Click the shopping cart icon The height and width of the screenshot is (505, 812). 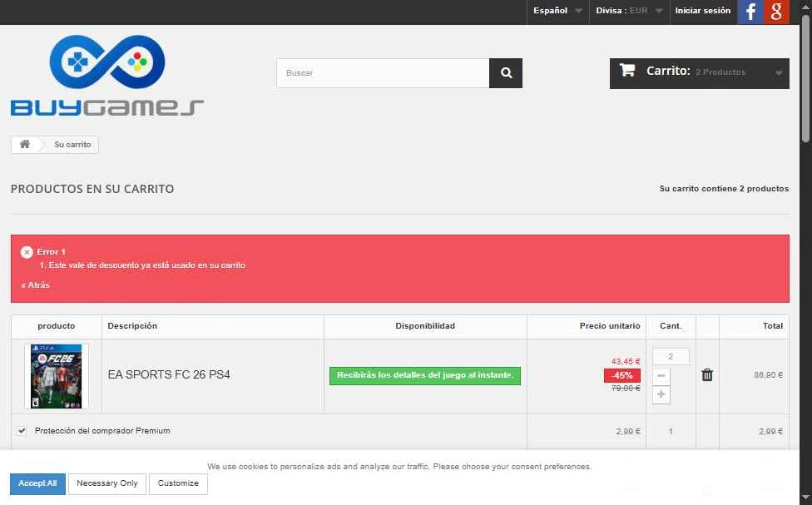click(627, 71)
